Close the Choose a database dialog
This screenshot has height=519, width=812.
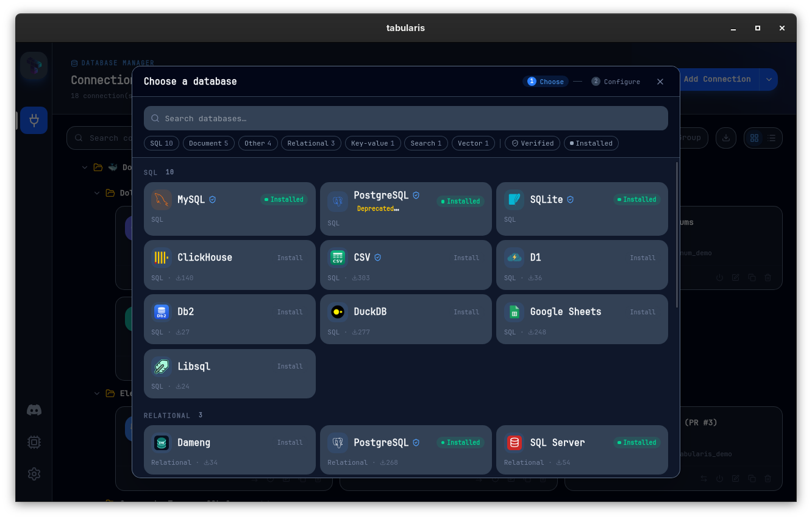coord(660,82)
